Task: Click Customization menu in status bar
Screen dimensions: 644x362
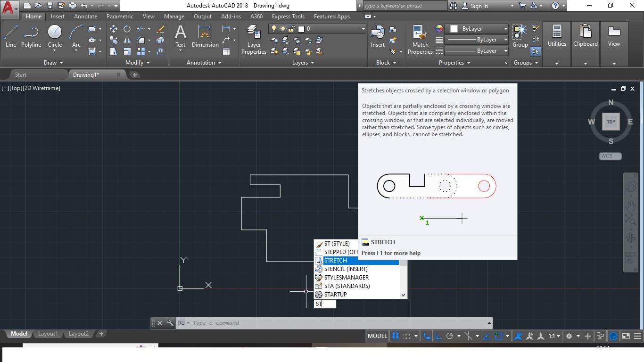Action: click(x=637, y=336)
